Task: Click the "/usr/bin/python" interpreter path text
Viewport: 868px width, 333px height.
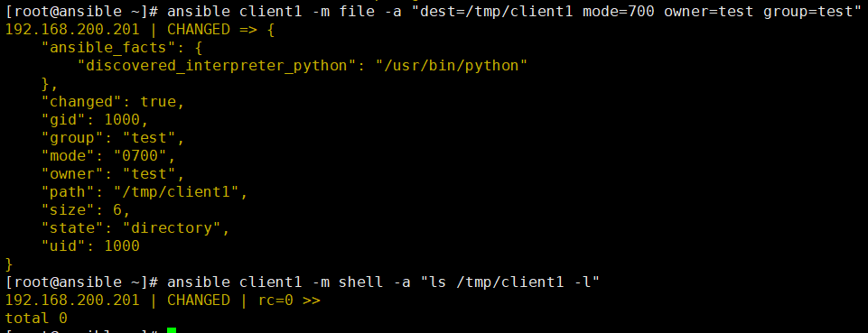Action: click(451, 65)
